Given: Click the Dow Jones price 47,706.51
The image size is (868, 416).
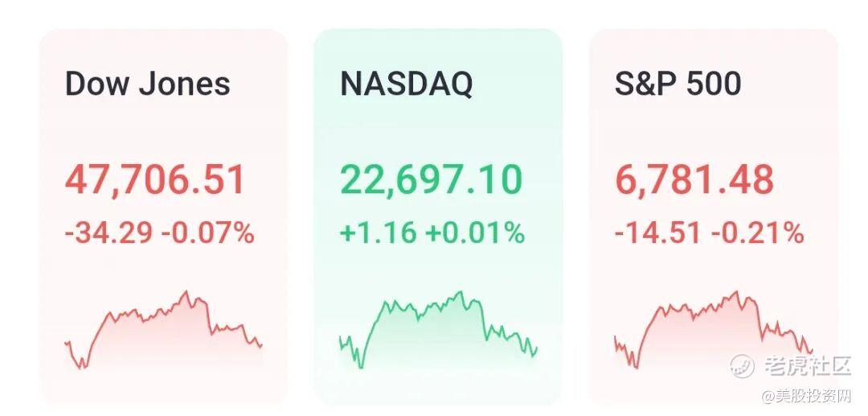Looking at the screenshot, I should pos(154,179).
